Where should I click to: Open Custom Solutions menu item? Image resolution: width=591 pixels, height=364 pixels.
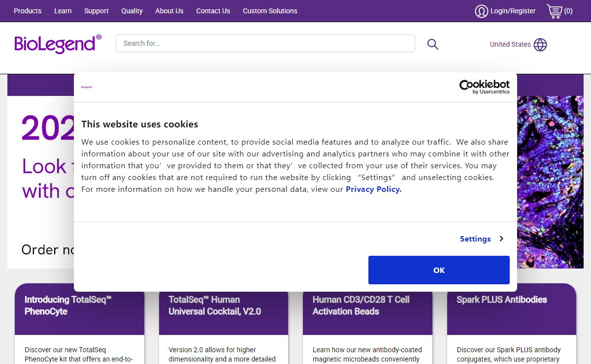pyautogui.click(x=270, y=11)
